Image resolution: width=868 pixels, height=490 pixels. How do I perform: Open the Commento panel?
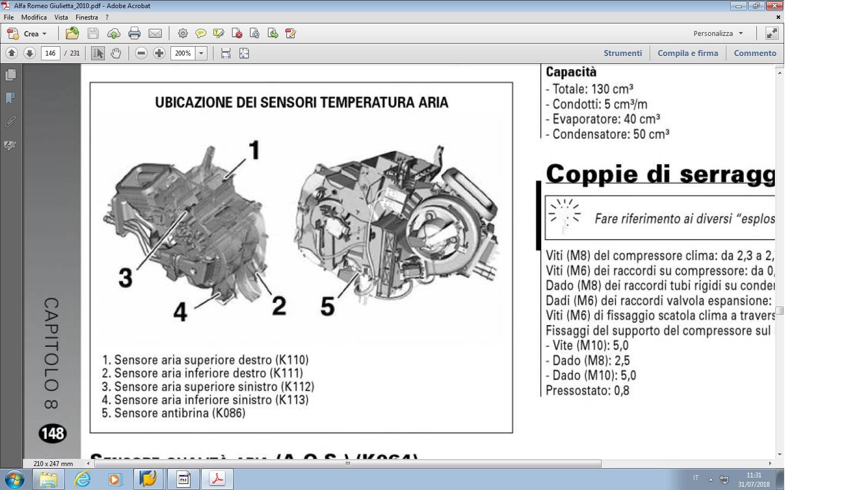click(755, 53)
